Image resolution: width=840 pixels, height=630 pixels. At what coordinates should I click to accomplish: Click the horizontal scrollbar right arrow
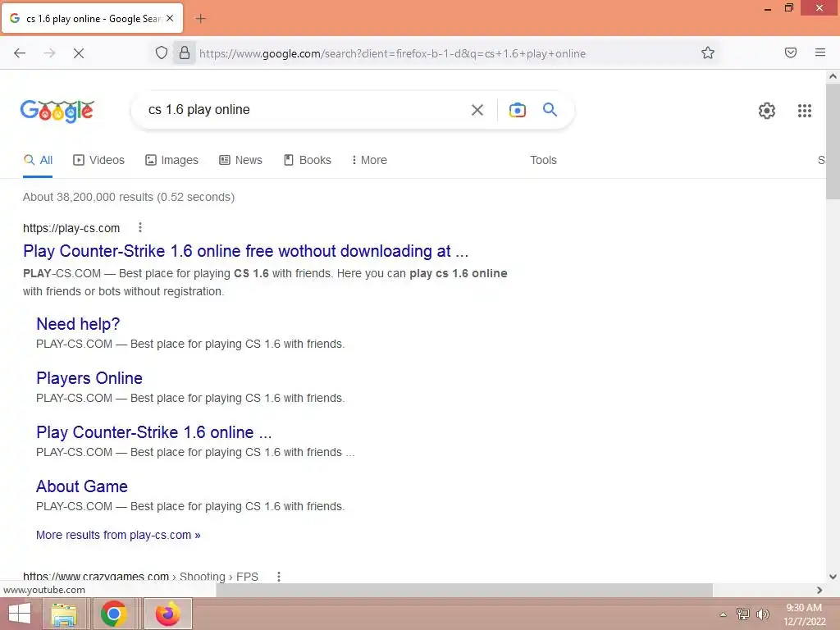point(819,590)
